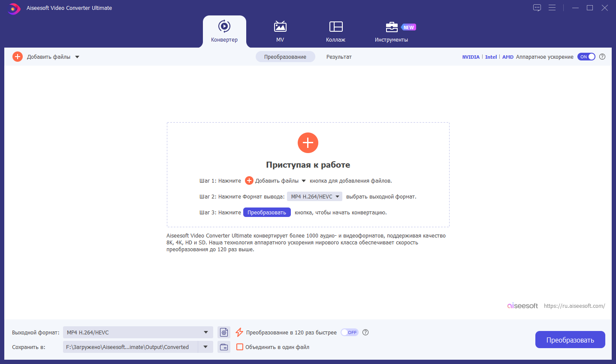Open the Коллаж tab
The width and height of the screenshot is (616, 364).
pos(335,31)
